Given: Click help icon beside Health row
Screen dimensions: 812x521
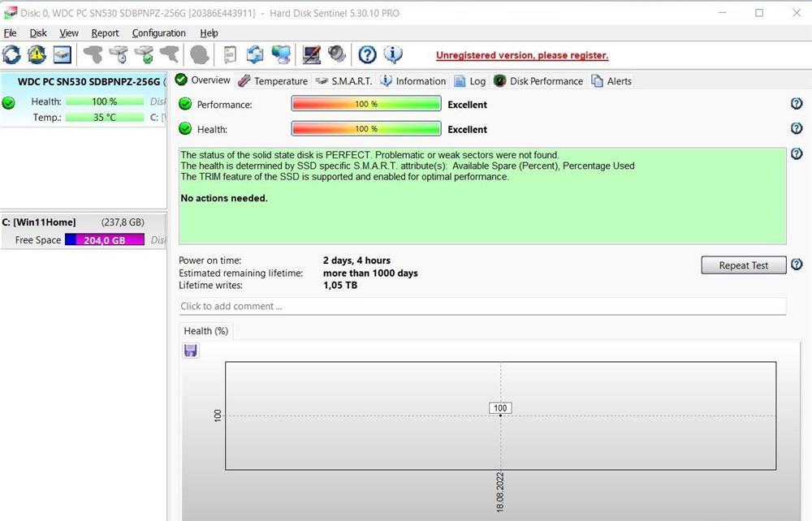Looking at the screenshot, I should pyautogui.click(x=797, y=128).
